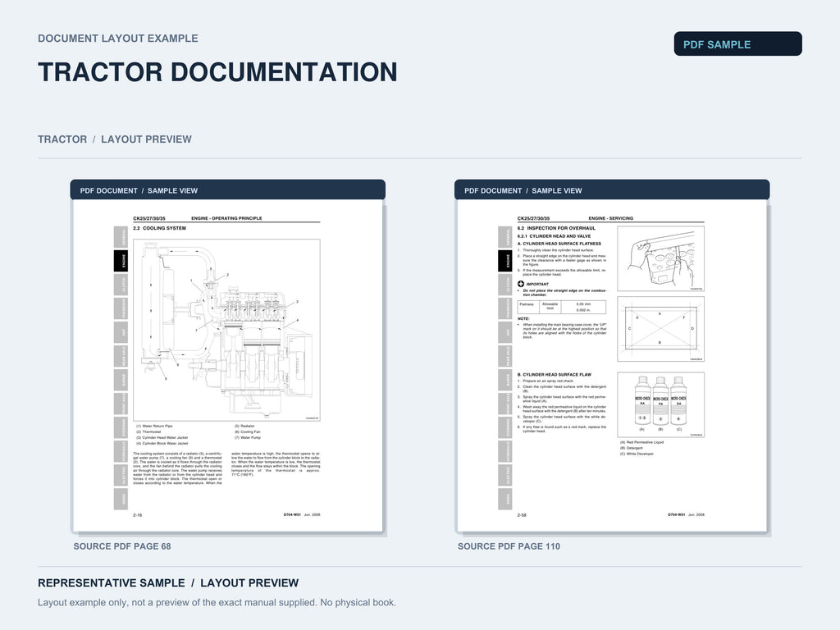
Task: Click SOURCE PDF PAGE 68 caption
Action: 122,546
